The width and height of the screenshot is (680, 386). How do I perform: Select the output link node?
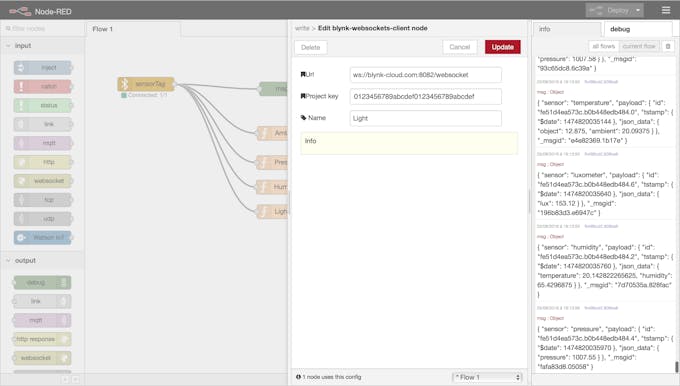tap(42, 301)
